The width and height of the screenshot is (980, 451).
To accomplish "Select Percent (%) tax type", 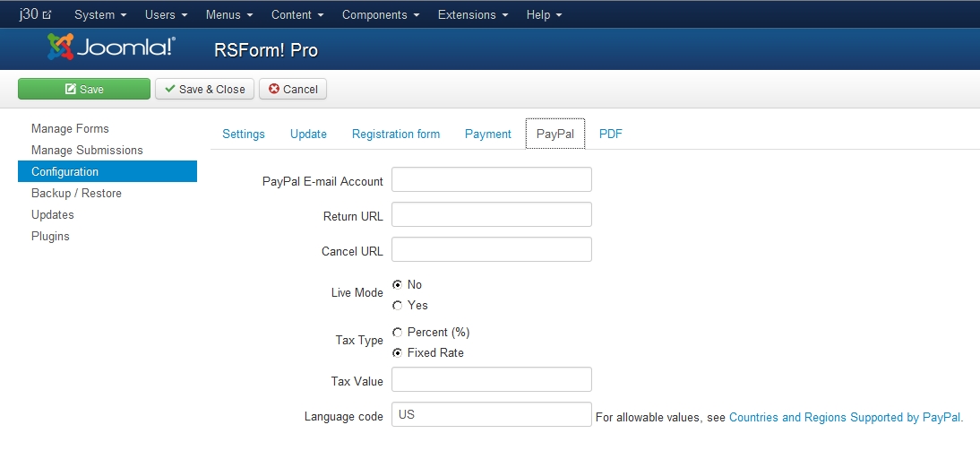I will pos(397,332).
